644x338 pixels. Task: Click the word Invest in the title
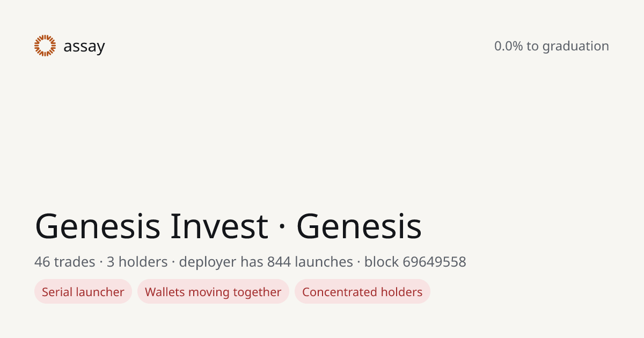(x=219, y=226)
